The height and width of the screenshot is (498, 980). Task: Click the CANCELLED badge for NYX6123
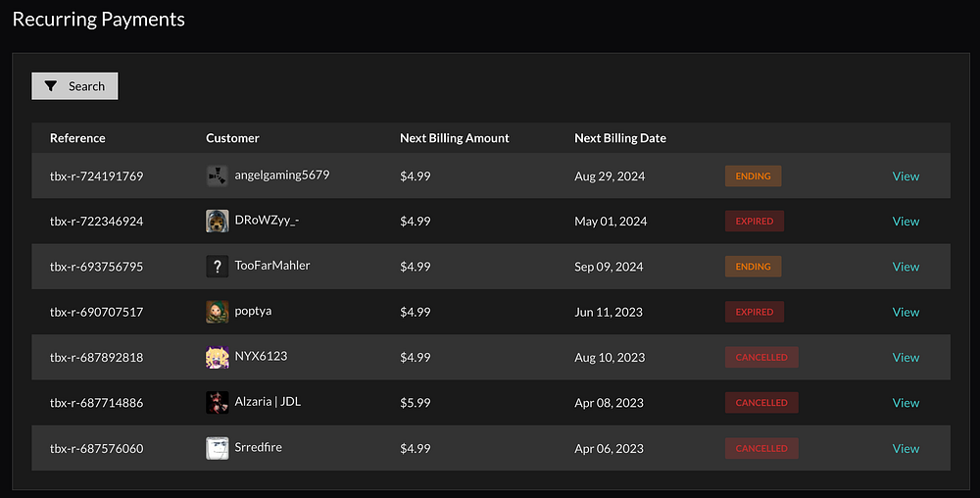coord(761,358)
